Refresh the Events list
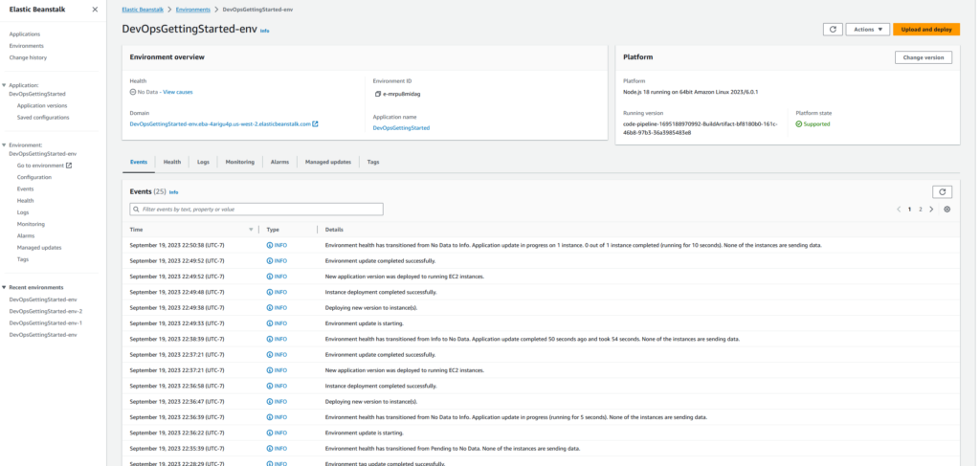Image resolution: width=980 pixels, height=466 pixels. coord(943,191)
